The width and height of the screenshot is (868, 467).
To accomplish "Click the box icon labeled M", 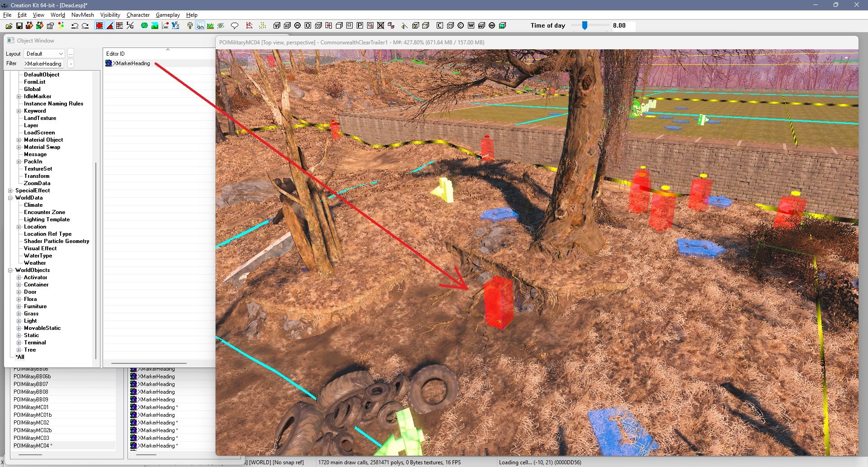I will [287, 26].
